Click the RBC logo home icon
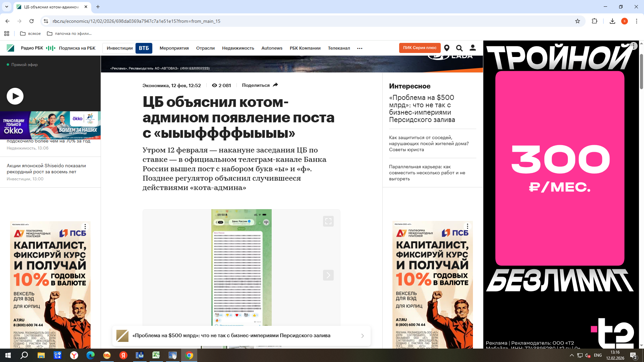 click(10, 48)
